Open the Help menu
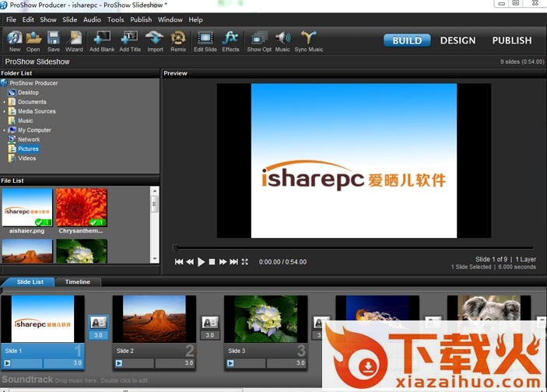 pos(196,20)
